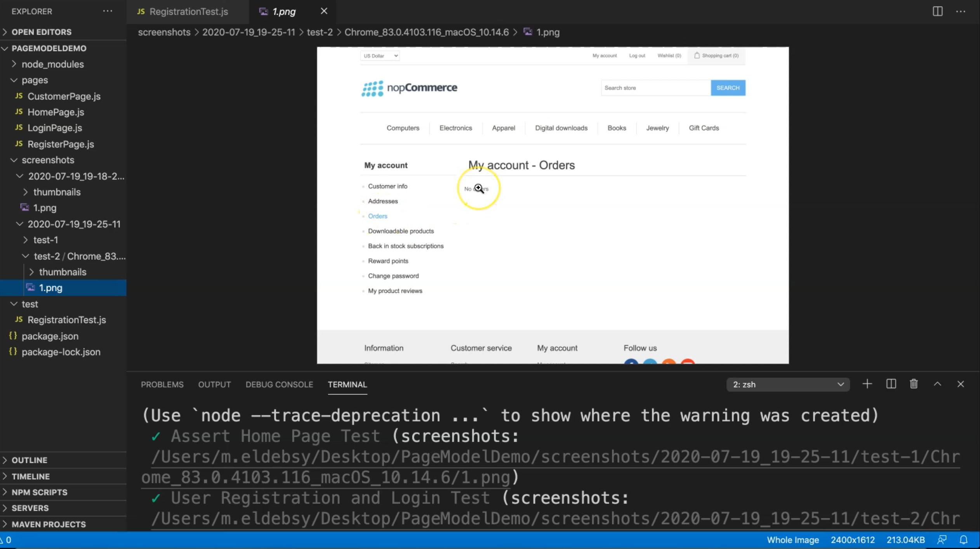The height and width of the screenshot is (549, 980).
Task: Open the PROBLEMS panel tab
Action: click(162, 384)
